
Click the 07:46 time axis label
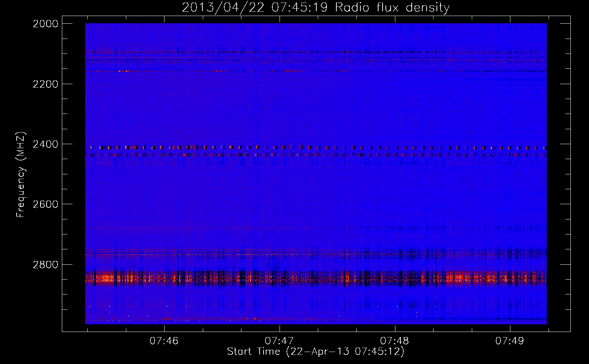tap(164, 341)
